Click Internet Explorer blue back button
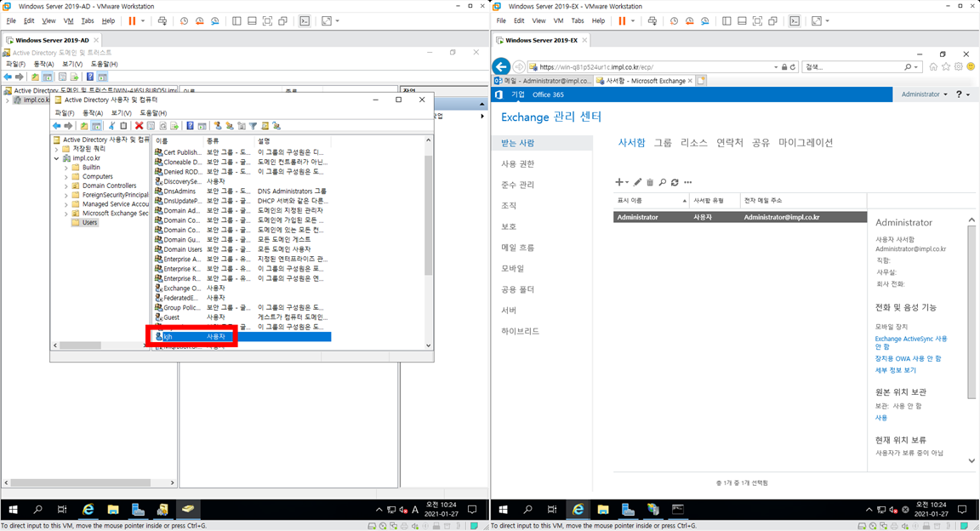 [x=501, y=66]
